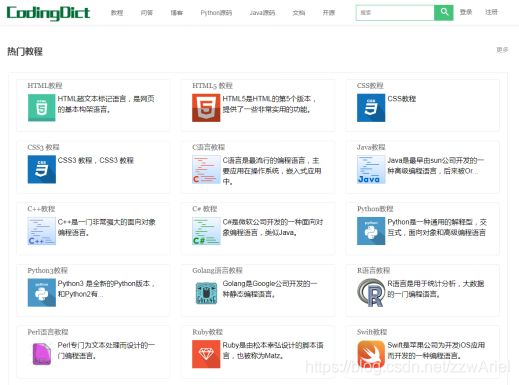Viewport: 519px width, 385px height.
Task: Open the CSS3 tutorial blue icon
Action: click(42, 169)
